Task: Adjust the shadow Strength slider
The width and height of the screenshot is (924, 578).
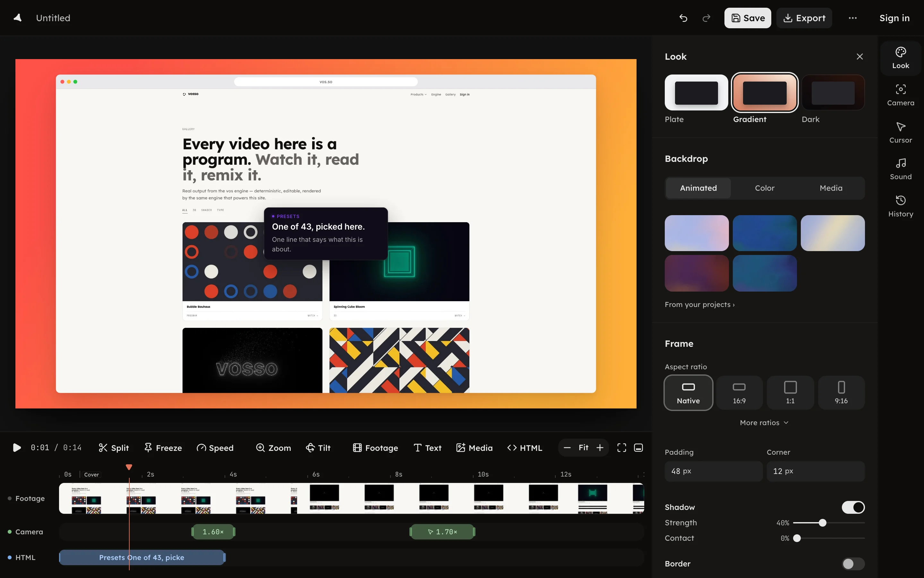Action: click(x=828, y=522)
